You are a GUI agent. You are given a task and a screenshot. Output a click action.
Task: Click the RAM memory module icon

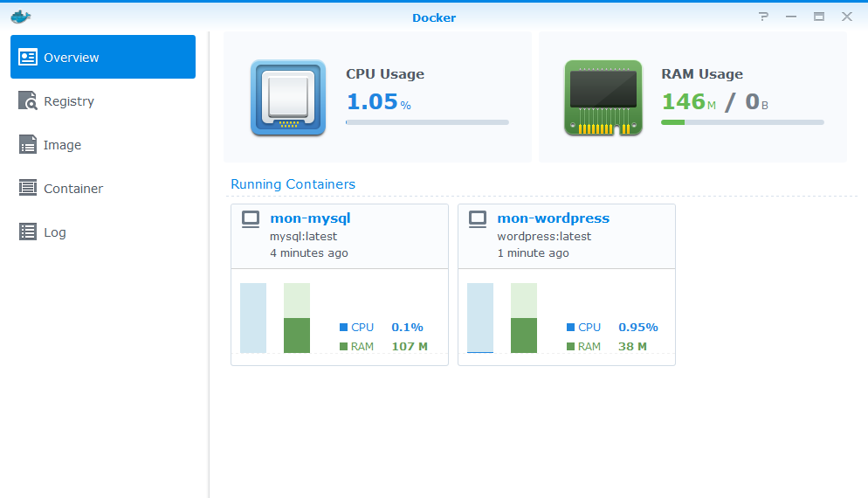[603, 98]
